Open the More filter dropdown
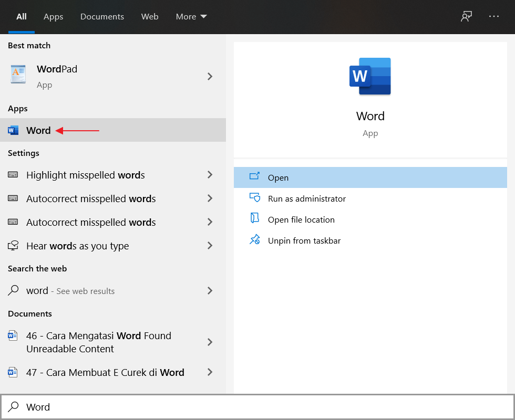This screenshot has height=420, width=515. (x=191, y=16)
